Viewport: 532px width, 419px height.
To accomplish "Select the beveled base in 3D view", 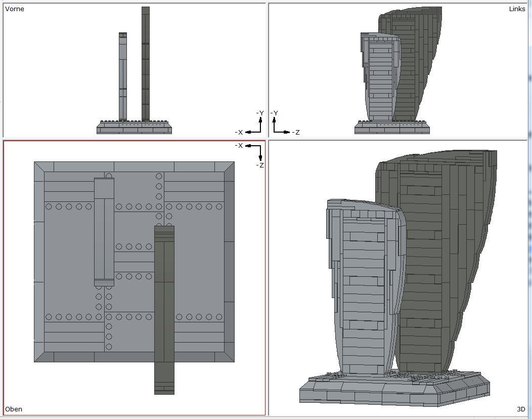I will click(x=394, y=389).
